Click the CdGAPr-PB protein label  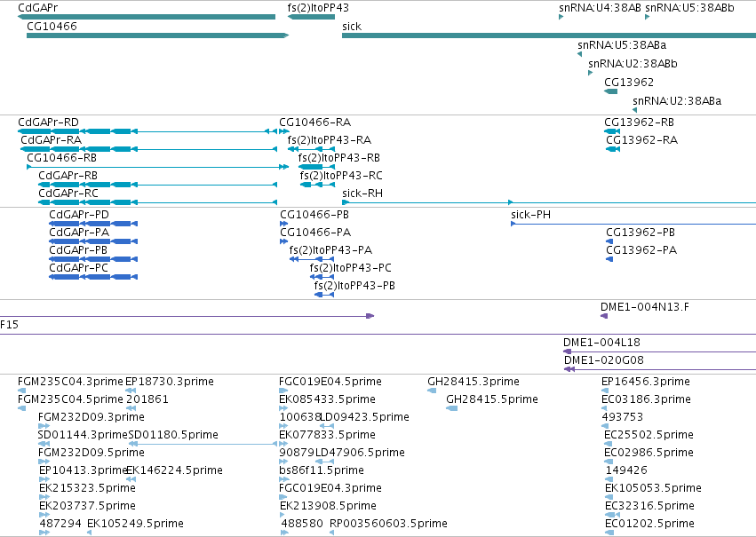[x=78, y=250]
